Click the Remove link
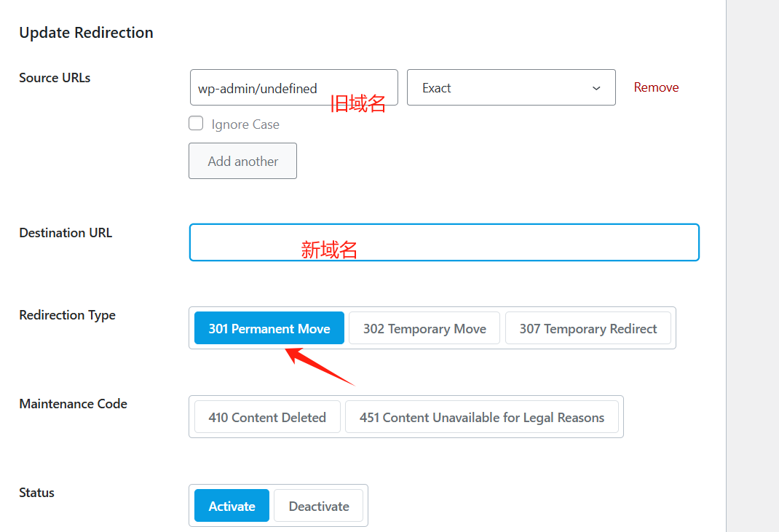This screenshot has width=779, height=532. (x=655, y=87)
